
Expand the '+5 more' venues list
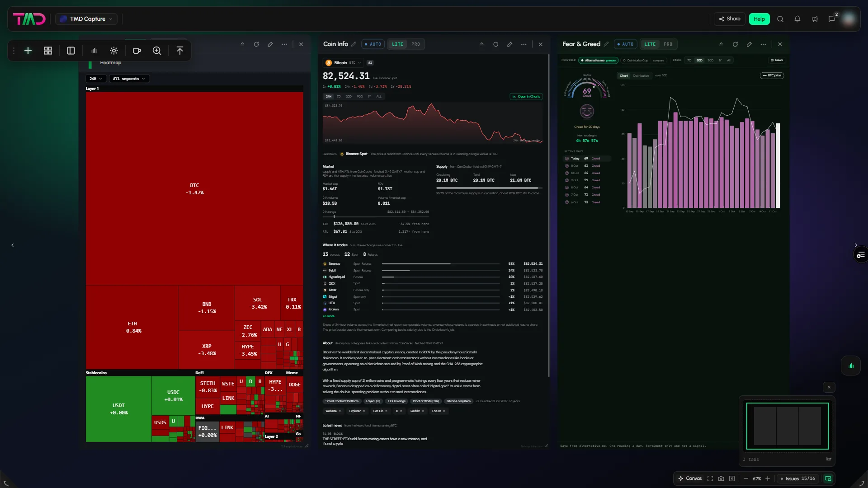329,316
